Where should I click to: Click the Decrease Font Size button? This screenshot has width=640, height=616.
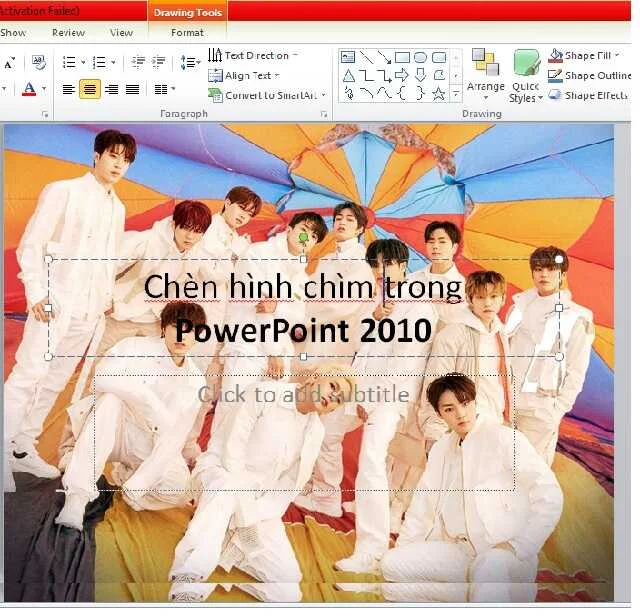[x=10, y=63]
